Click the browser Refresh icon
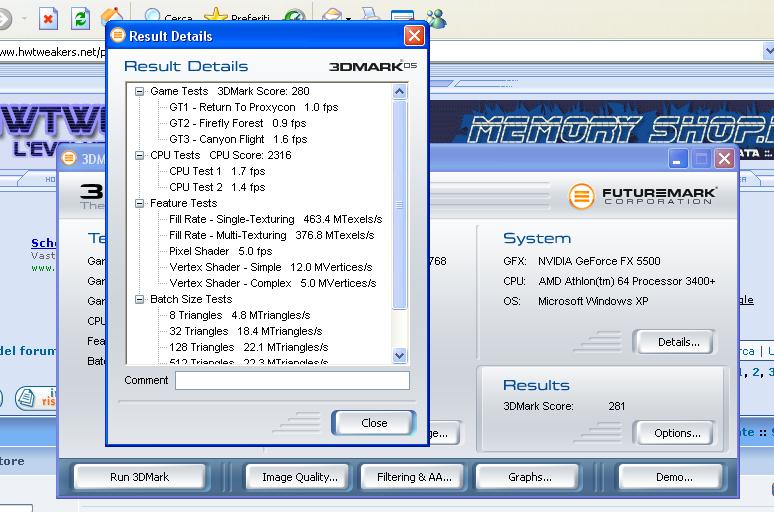The image size is (774, 512). tap(80, 19)
